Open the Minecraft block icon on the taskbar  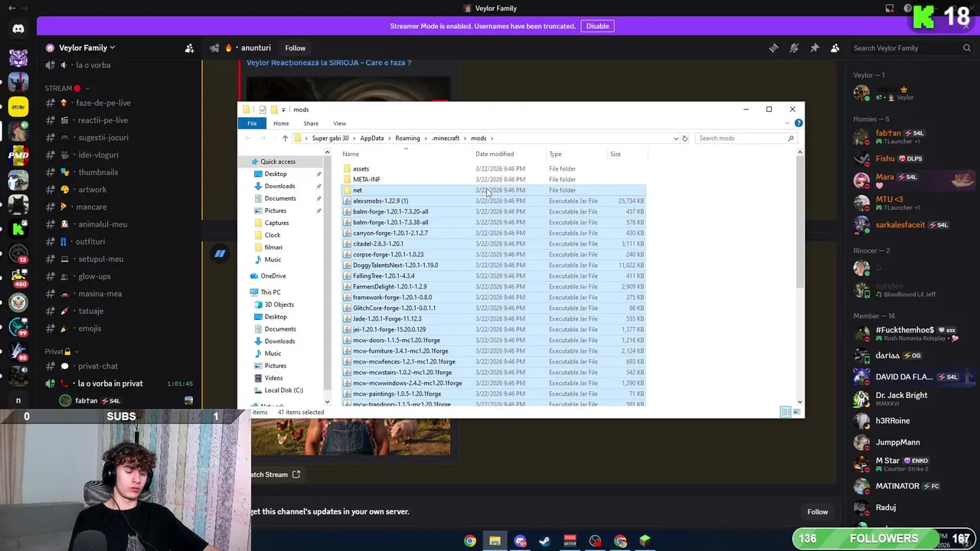click(x=645, y=541)
